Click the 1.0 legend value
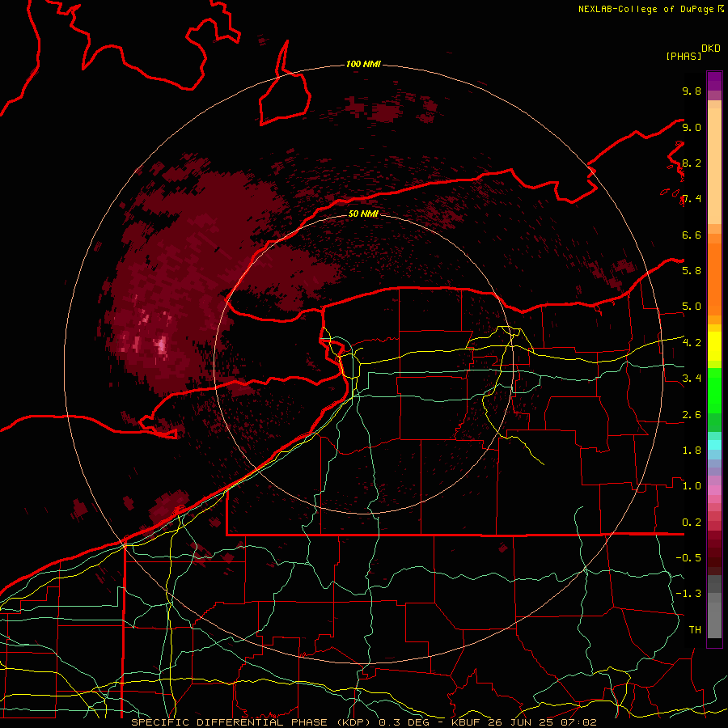 692,486
